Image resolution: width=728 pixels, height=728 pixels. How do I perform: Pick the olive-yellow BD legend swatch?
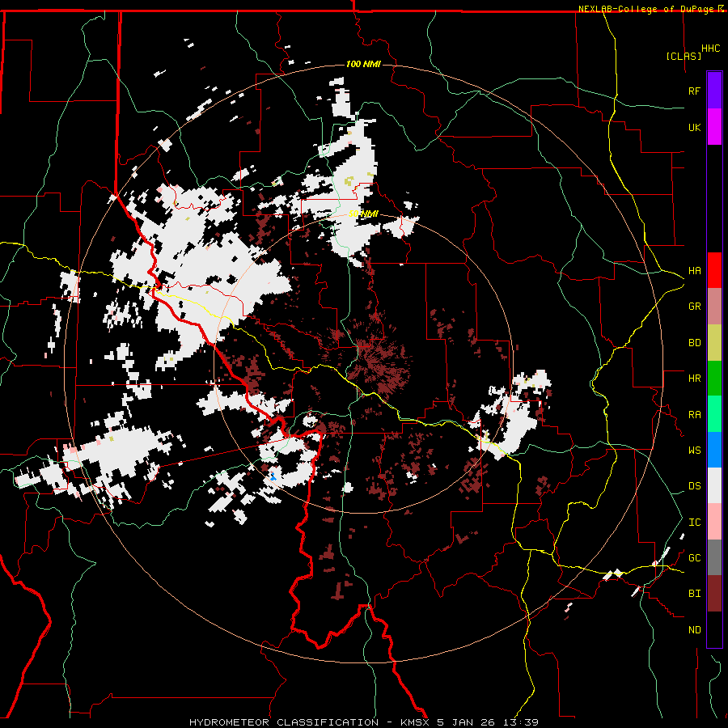coord(714,343)
